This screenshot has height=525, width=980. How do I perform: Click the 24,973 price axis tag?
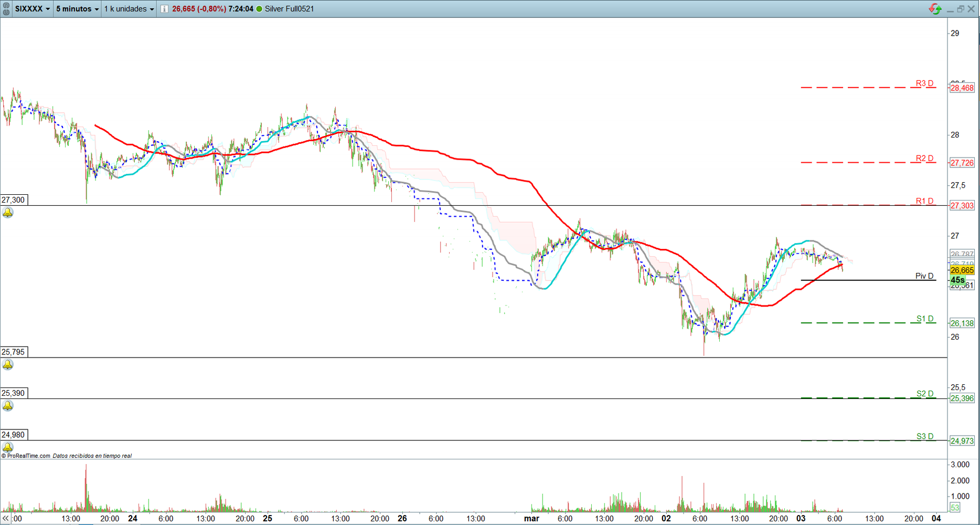962,441
